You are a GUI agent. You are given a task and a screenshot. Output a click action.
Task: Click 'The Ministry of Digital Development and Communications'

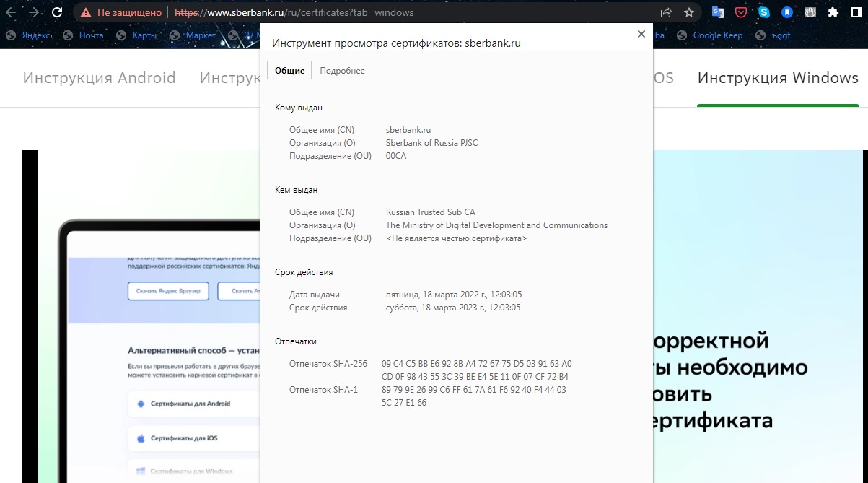(x=497, y=225)
